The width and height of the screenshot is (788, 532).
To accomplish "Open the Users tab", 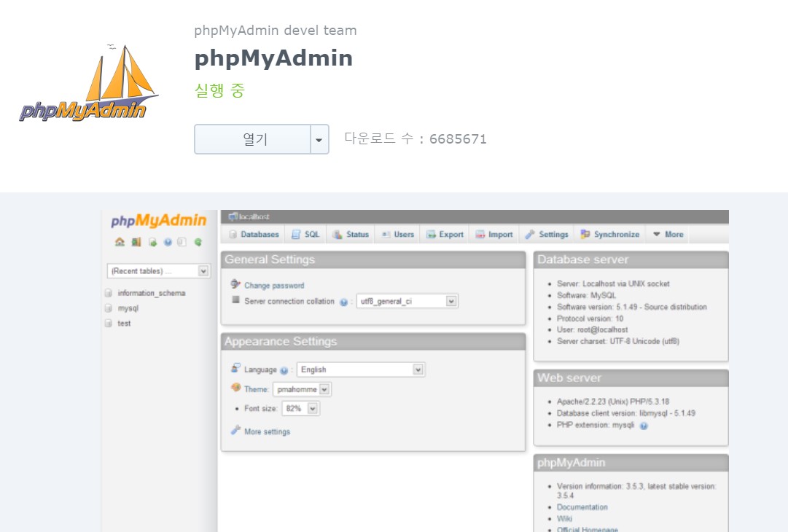I will 397,234.
